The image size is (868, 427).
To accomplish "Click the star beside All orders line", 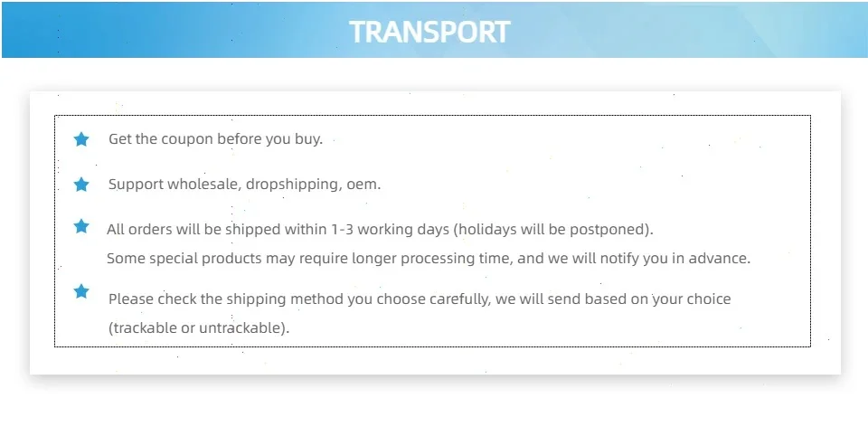I will click(81, 226).
